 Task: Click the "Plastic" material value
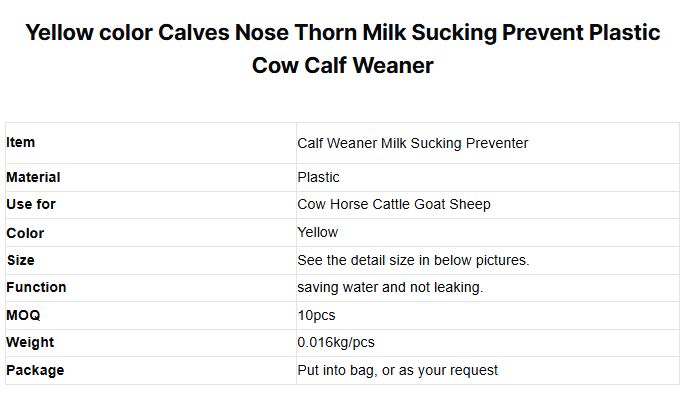[x=319, y=177]
